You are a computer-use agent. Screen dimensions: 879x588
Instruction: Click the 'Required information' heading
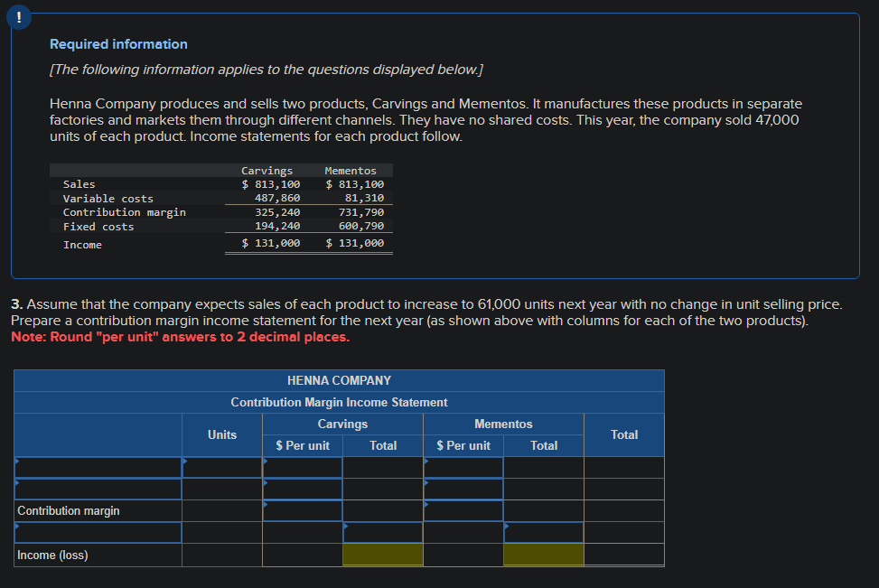tap(118, 44)
